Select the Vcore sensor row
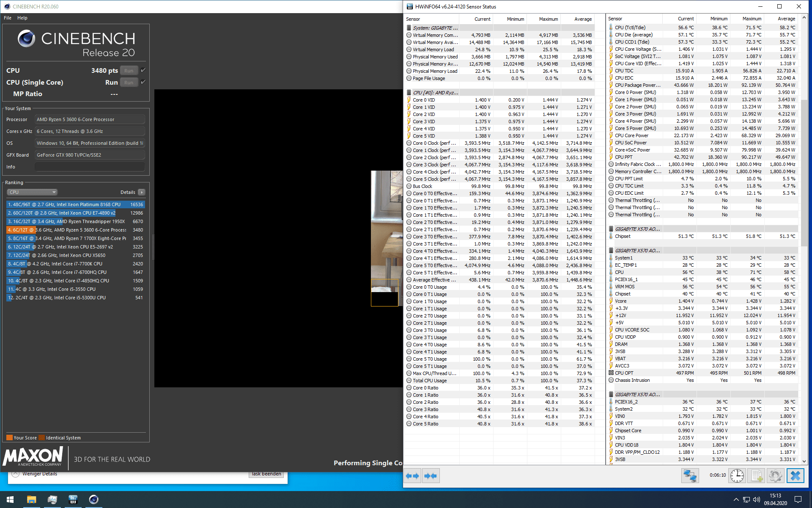Screen dimensions: 812x508 tap(703, 301)
